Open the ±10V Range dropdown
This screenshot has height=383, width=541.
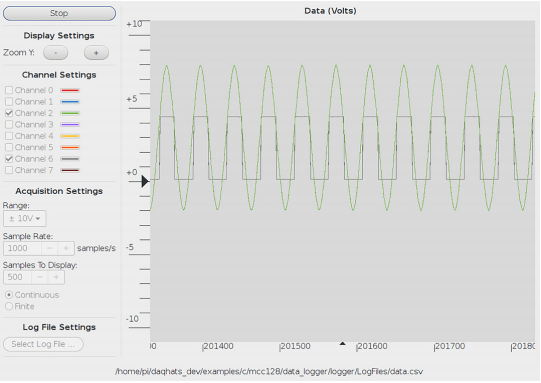24,219
